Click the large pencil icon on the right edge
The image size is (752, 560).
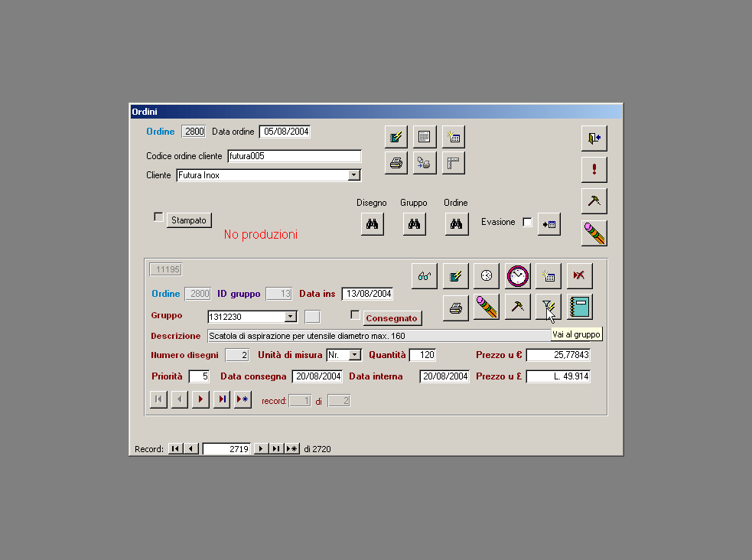[x=594, y=233]
